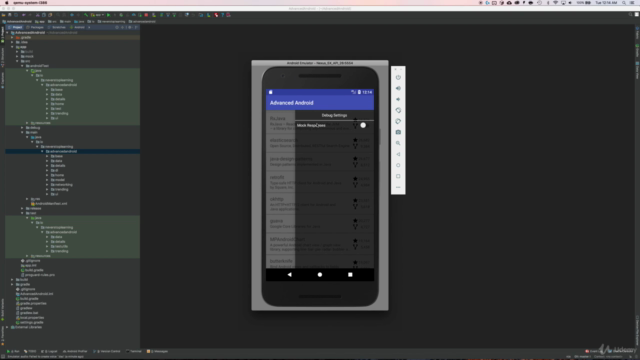Click the emulator rotate left icon
The width and height of the screenshot is (640, 360).
(398, 110)
